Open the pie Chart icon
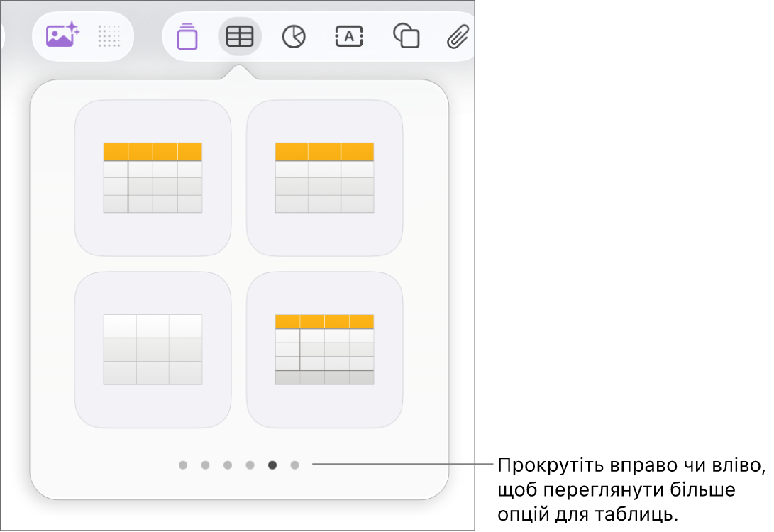The image size is (774, 532). [294, 36]
